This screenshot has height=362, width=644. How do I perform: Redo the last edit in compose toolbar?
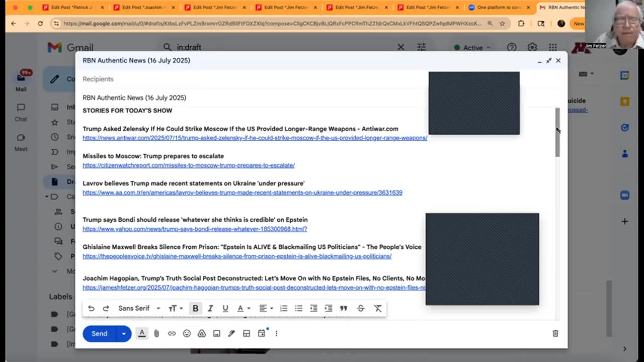coord(106,308)
